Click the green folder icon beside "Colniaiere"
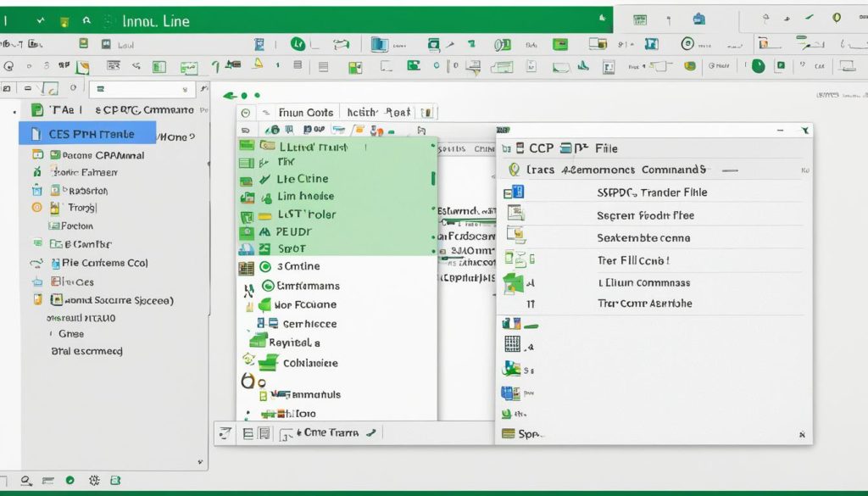This screenshot has height=496, width=868. pos(269,363)
